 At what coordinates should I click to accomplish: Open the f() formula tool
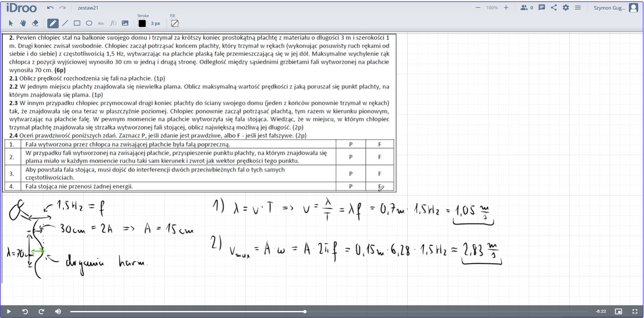(113, 23)
